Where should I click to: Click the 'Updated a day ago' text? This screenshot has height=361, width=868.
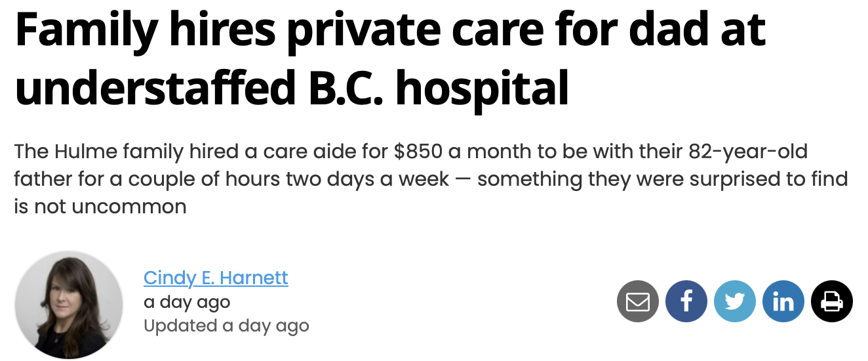[226, 326]
